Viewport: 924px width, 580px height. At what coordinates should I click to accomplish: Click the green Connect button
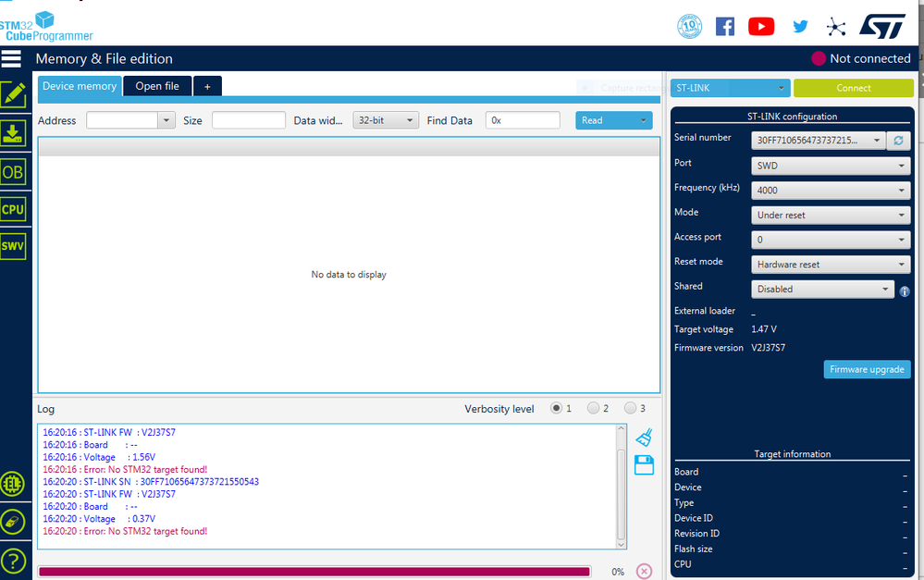[854, 88]
